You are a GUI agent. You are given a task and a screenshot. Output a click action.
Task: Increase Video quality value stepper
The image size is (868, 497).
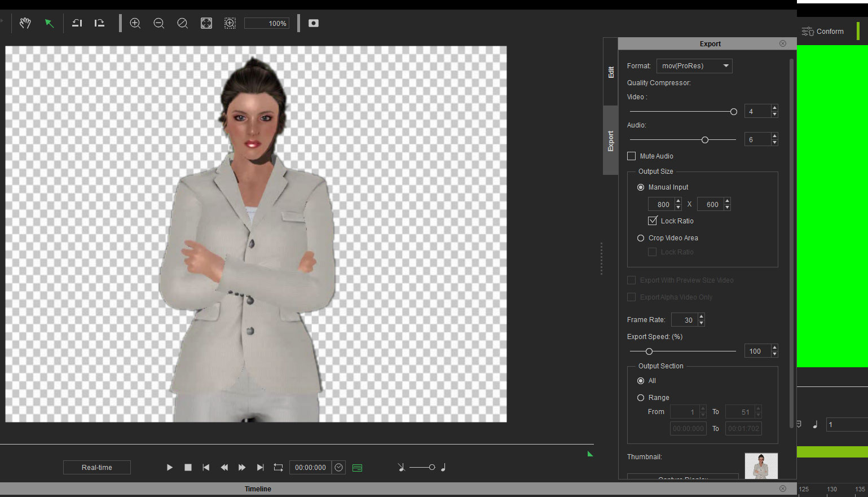click(774, 108)
